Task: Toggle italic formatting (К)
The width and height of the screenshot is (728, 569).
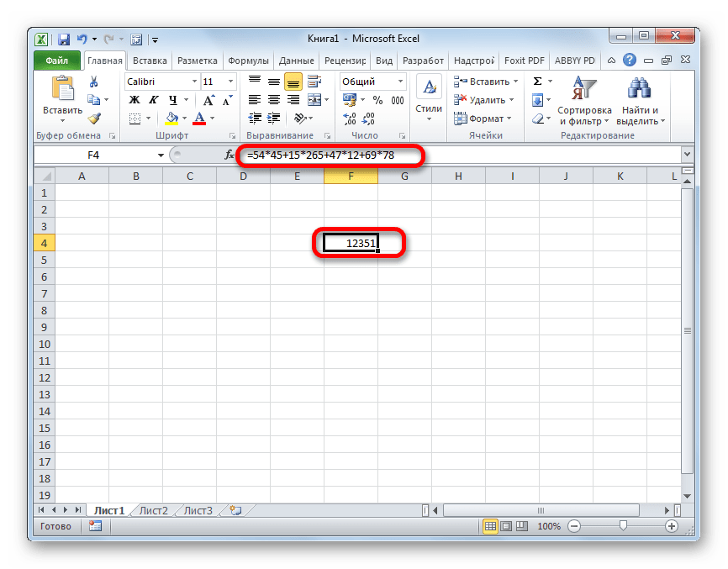Action: pyautogui.click(x=153, y=100)
